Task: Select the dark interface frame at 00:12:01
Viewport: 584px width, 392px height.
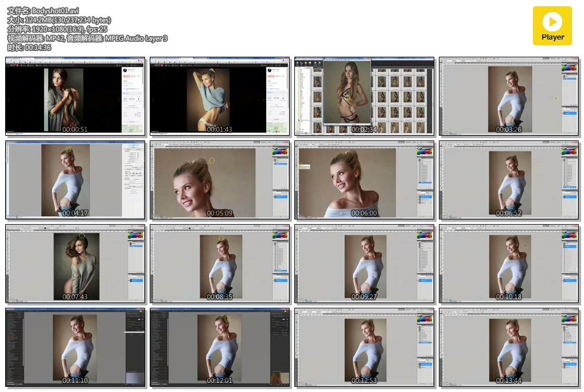Action: 220,347
